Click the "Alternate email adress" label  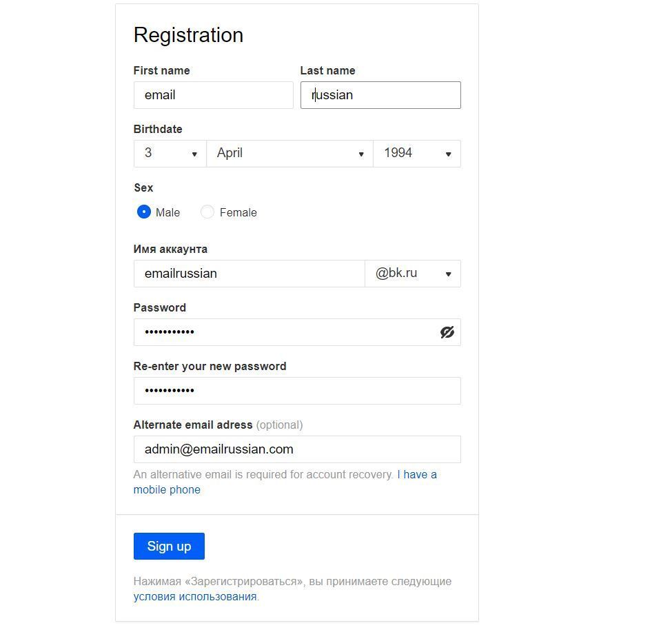pos(193,425)
